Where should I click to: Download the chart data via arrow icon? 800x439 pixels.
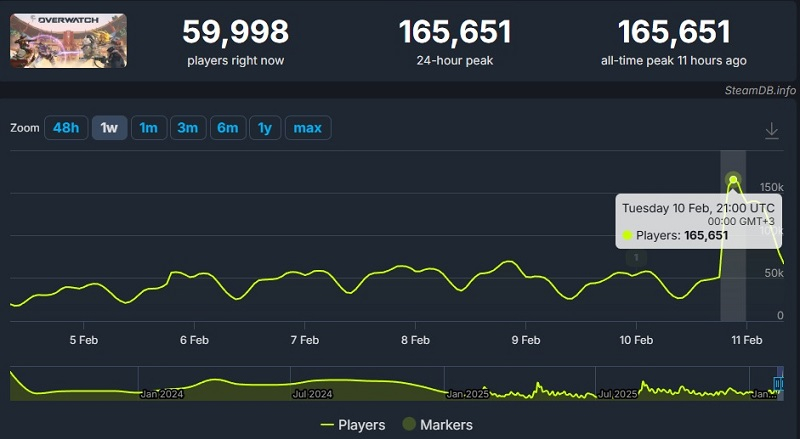tap(771, 131)
